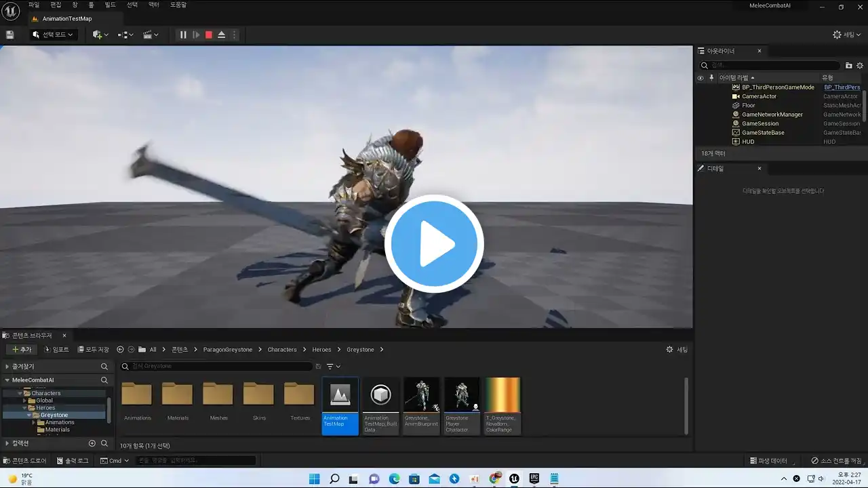
Task: Open the 선택 menu
Action: point(132,5)
